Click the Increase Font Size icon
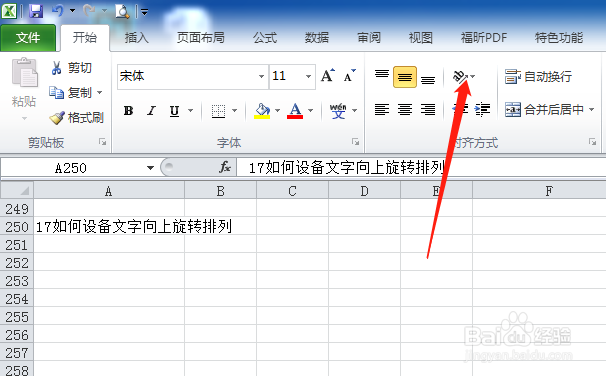 [328, 76]
